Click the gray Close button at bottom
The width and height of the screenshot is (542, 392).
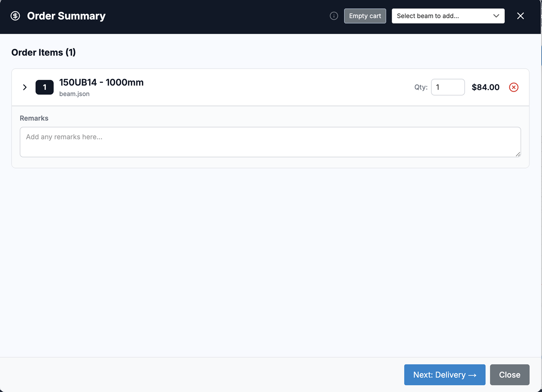pyautogui.click(x=509, y=375)
